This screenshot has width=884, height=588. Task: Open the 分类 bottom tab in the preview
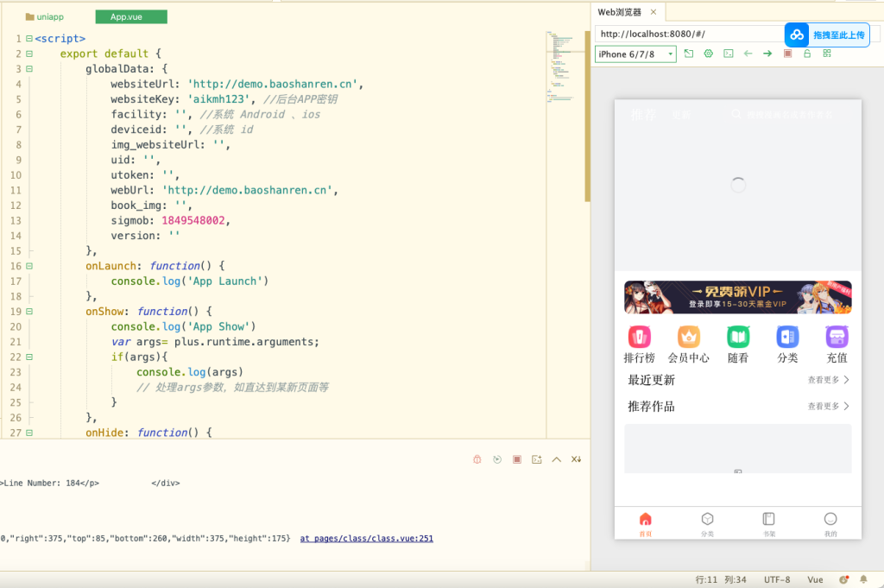pyautogui.click(x=708, y=524)
